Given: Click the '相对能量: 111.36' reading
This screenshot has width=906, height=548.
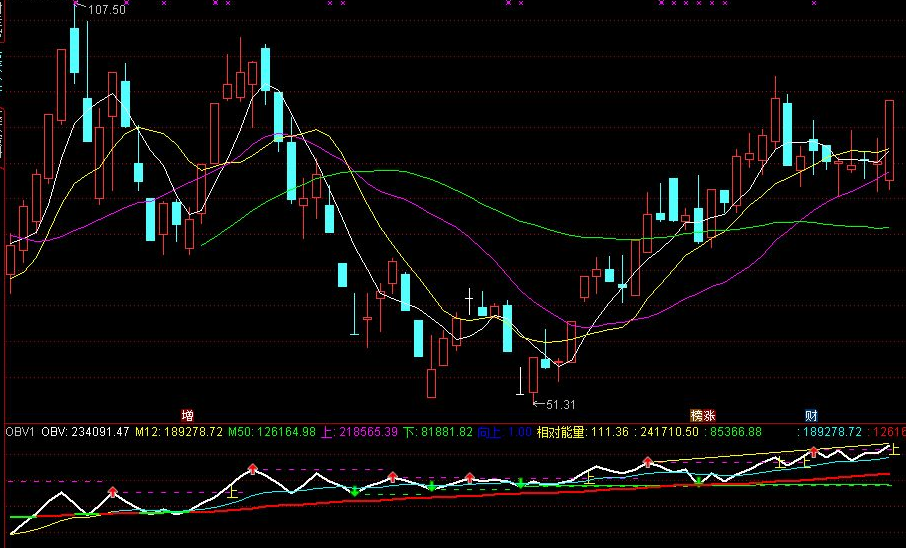Looking at the screenshot, I should 582,432.
